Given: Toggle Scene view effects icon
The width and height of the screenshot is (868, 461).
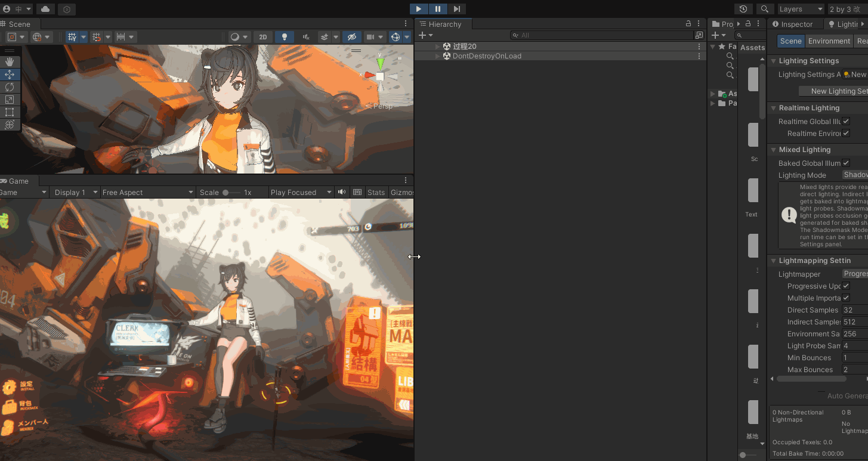Looking at the screenshot, I should pyautogui.click(x=325, y=37).
